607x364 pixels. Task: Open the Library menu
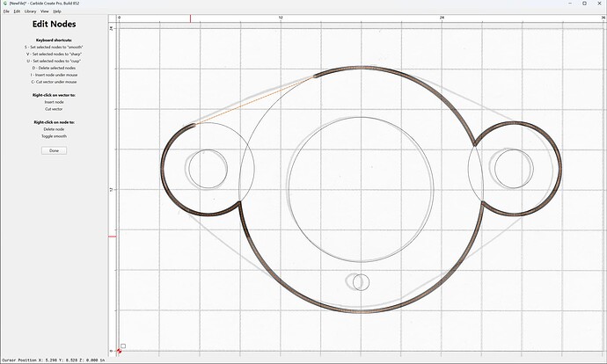point(30,11)
